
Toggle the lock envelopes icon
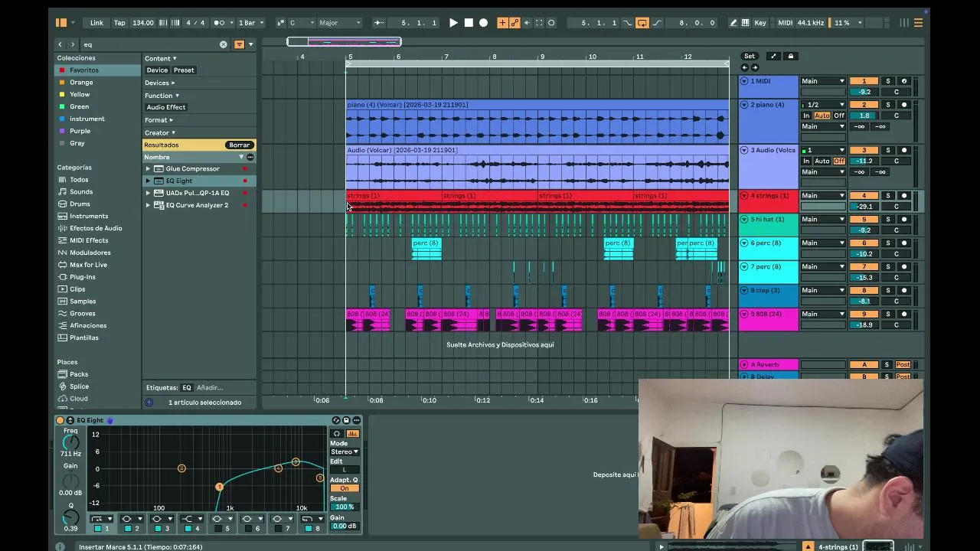[791, 56]
